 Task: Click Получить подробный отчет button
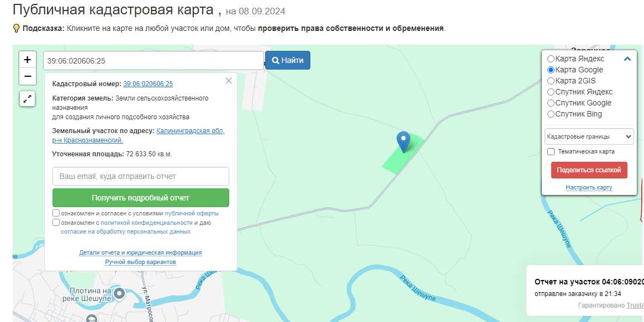coord(140,198)
